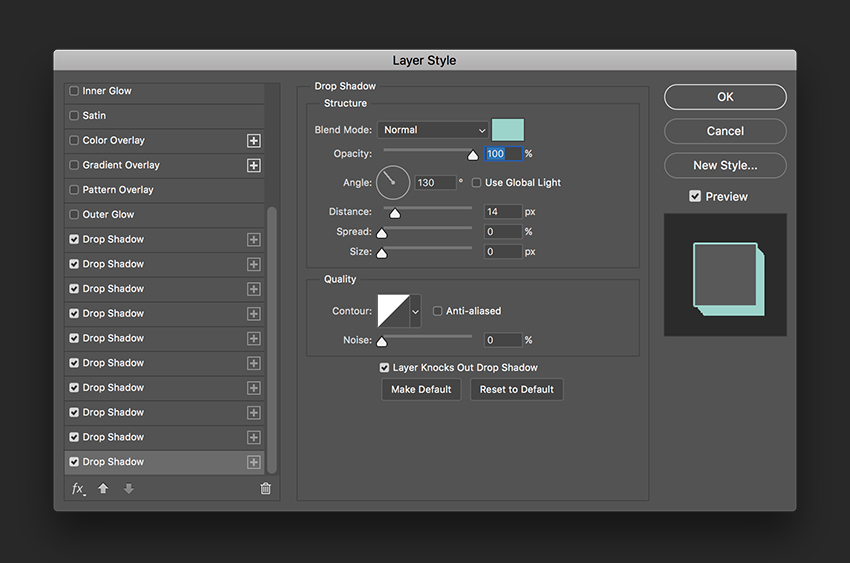
Task: Click the plus icon beside Gradient Overlay
Action: pos(254,165)
